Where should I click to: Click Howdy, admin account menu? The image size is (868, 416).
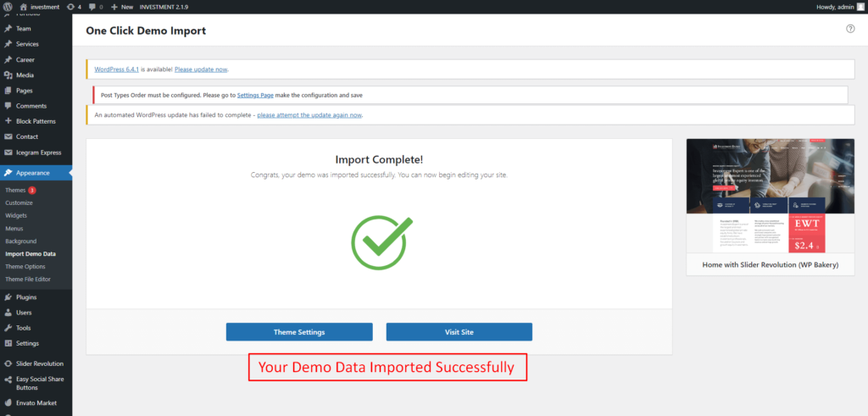pos(840,7)
